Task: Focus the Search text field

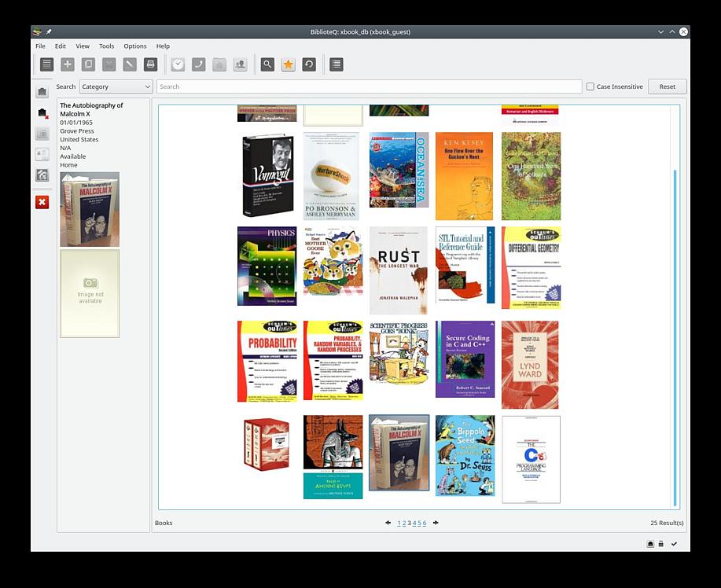Action: coord(370,86)
